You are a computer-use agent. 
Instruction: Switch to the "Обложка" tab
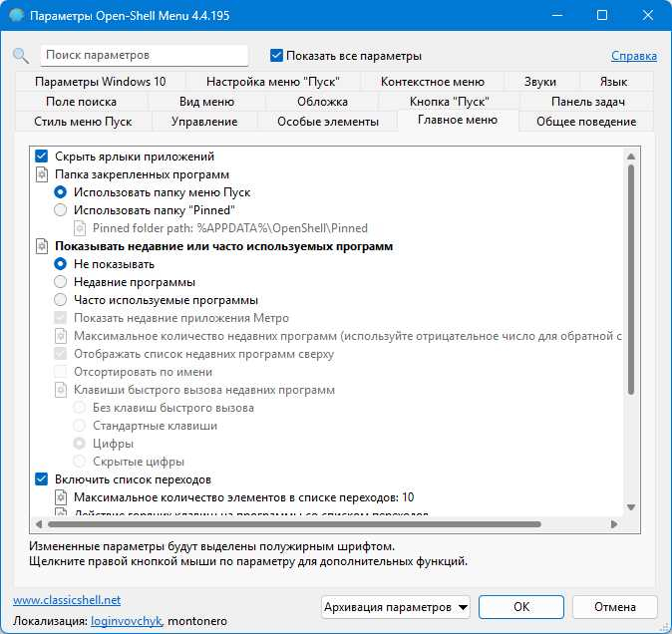pos(322,102)
